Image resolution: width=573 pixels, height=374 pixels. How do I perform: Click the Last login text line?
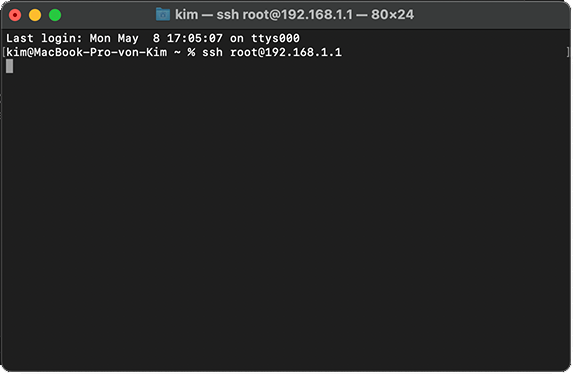(153, 38)
